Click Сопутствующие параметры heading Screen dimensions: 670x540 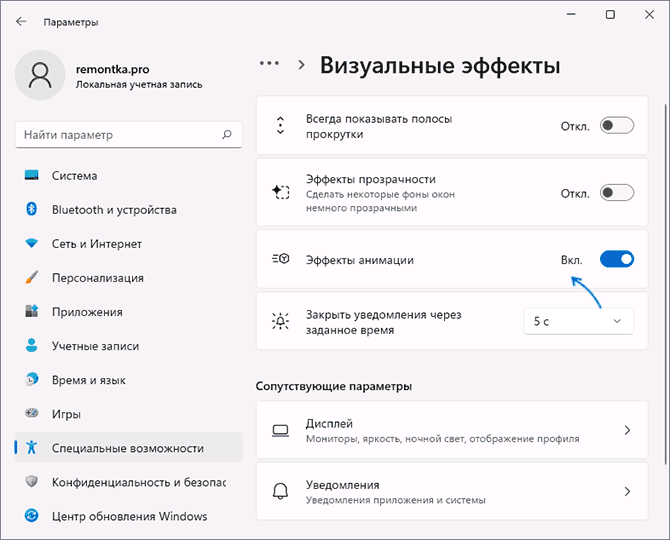point(334,386)
